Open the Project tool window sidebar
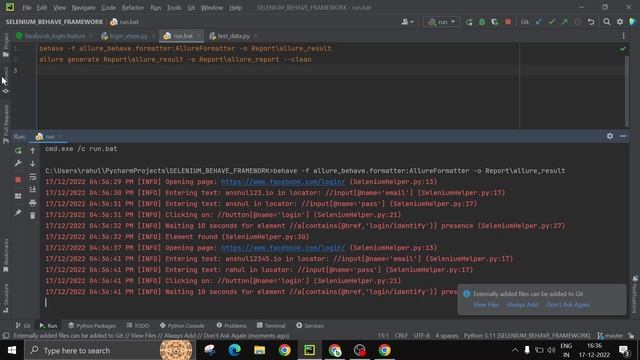The image size is (640, 360). pos(6,45)
